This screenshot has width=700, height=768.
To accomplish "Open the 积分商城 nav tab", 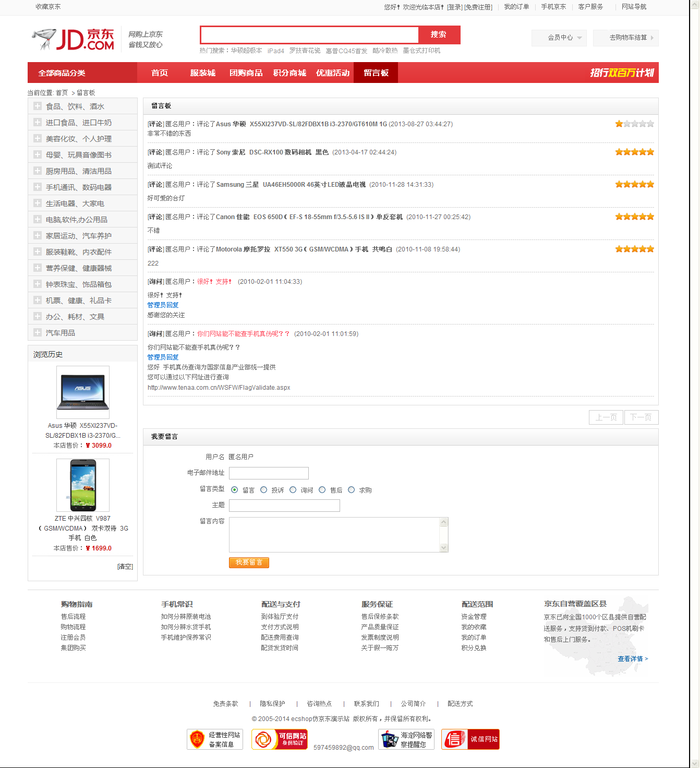I will [x=289, y=73].
